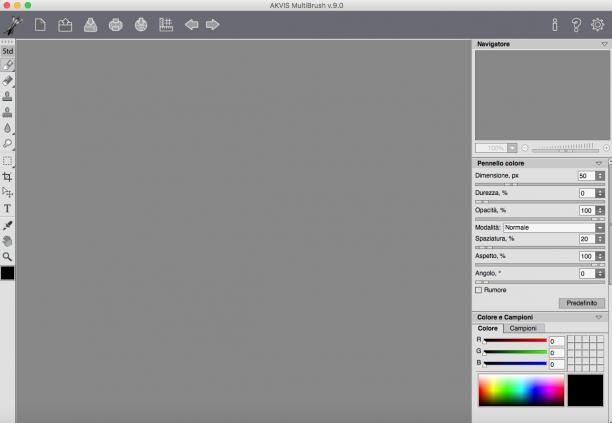Toggle the grid and ruler icon
The width and height of the screenshot is (612, 423).
166,25
